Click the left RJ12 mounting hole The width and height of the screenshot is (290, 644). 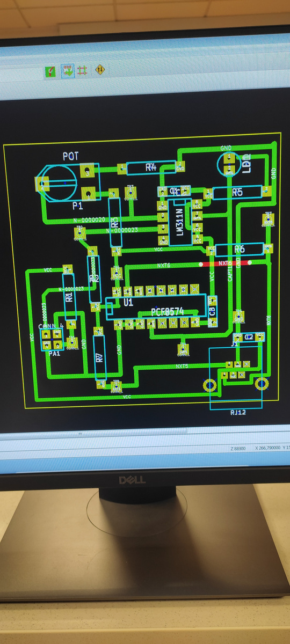[209, 385]
